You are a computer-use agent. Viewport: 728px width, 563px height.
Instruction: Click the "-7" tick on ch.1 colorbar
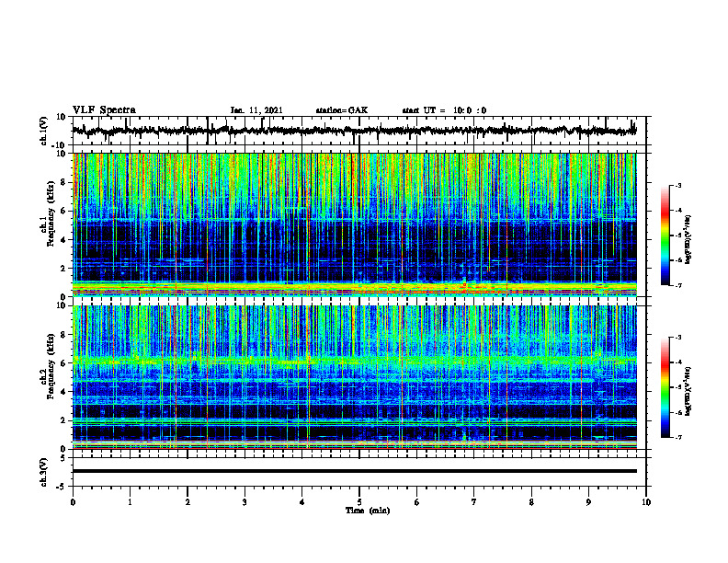(678, 285)
